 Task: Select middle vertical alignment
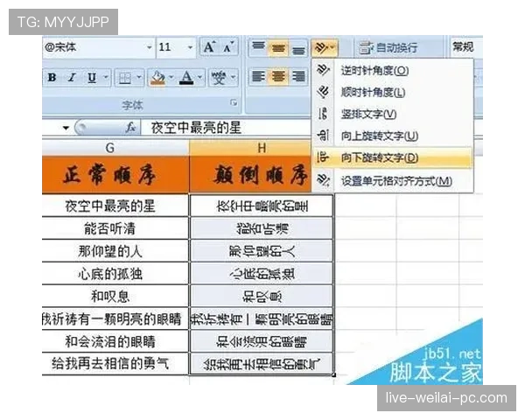[278, 48]
